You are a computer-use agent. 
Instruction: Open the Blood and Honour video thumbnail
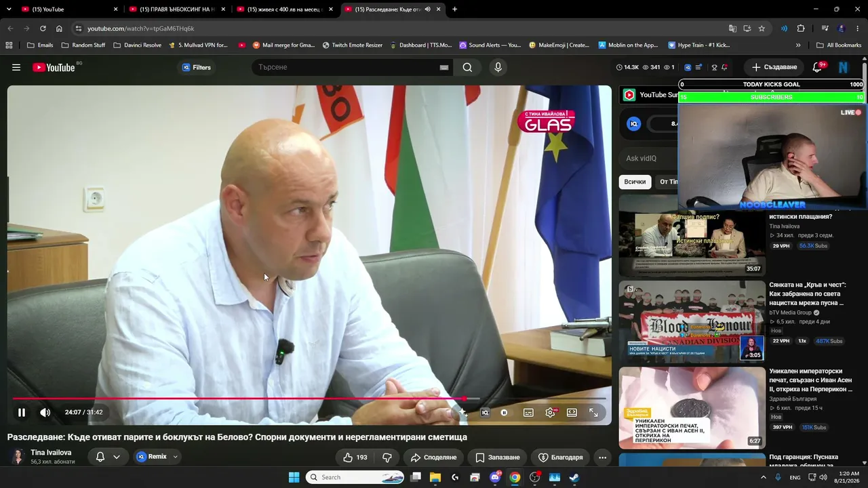click(x=692, y=321)
